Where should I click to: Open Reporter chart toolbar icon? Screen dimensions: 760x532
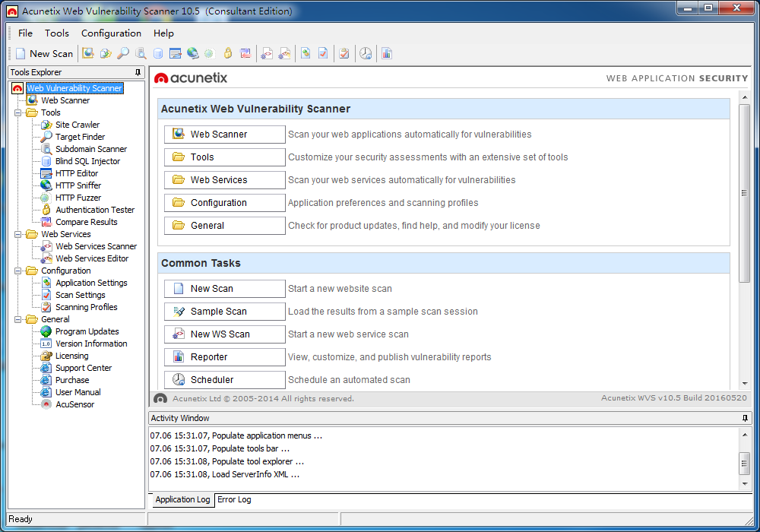pyautogui.click(x=386, y=53)
